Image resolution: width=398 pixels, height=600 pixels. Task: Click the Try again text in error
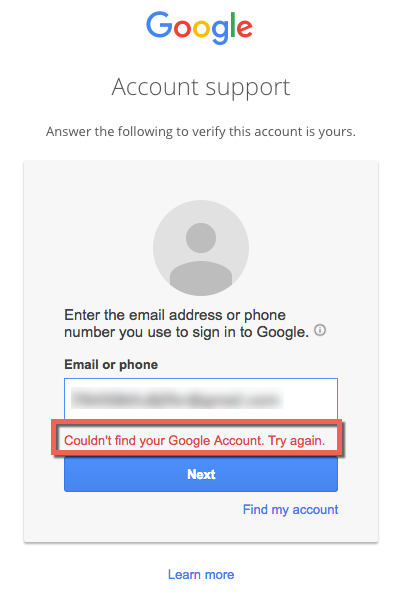tap(296, 440)
